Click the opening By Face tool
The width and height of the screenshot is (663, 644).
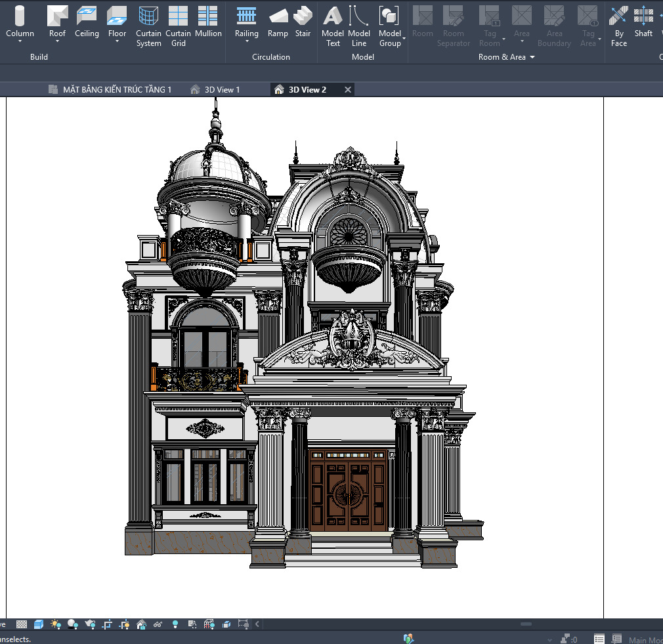[x=618, y=26]
